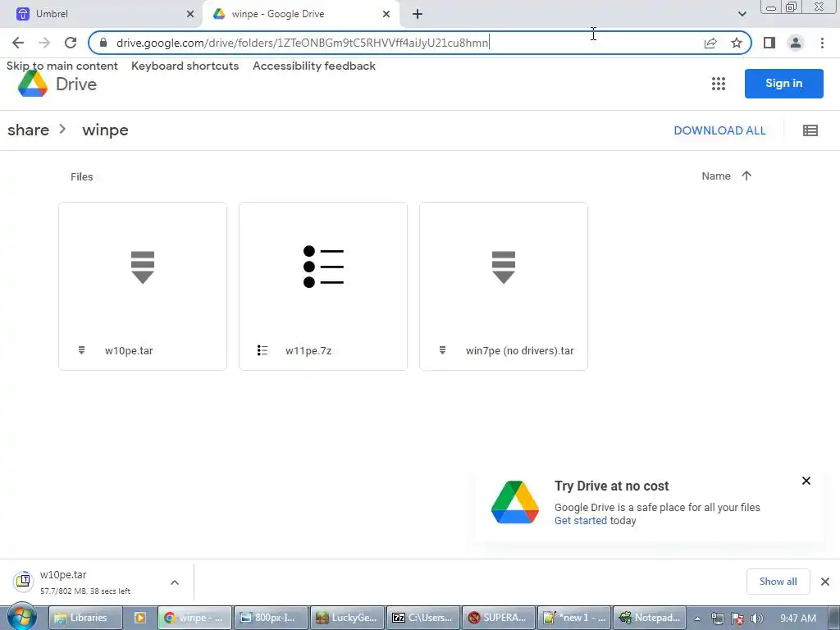Switch to LuckyGe... taskbar window

click(x=348, y=618)
